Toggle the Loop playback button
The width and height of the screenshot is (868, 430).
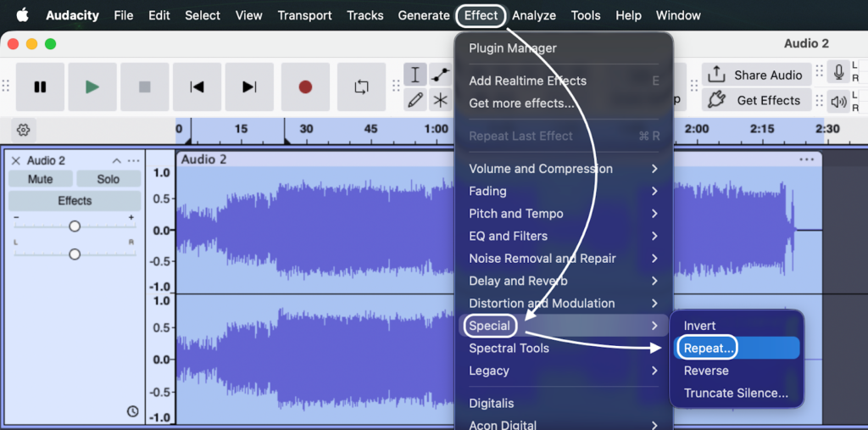point(362,87)
